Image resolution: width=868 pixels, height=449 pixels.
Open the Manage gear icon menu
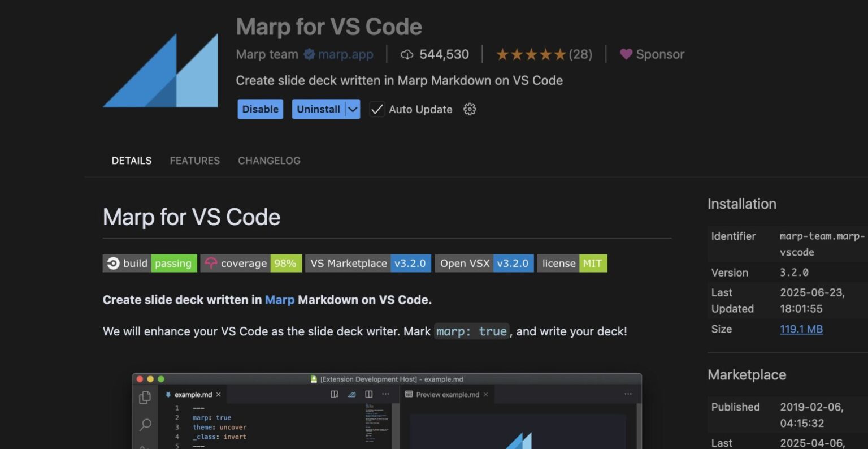click(470, 109)
